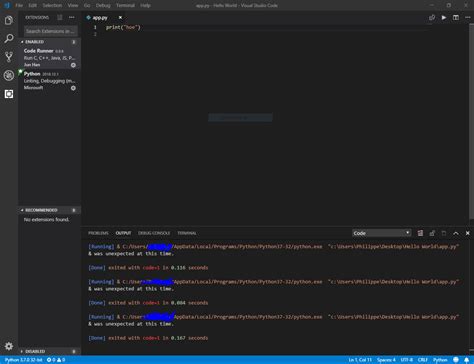Open the feedback smiley in status bar
The image size is (474, 364).
click(x=456, y=360)
